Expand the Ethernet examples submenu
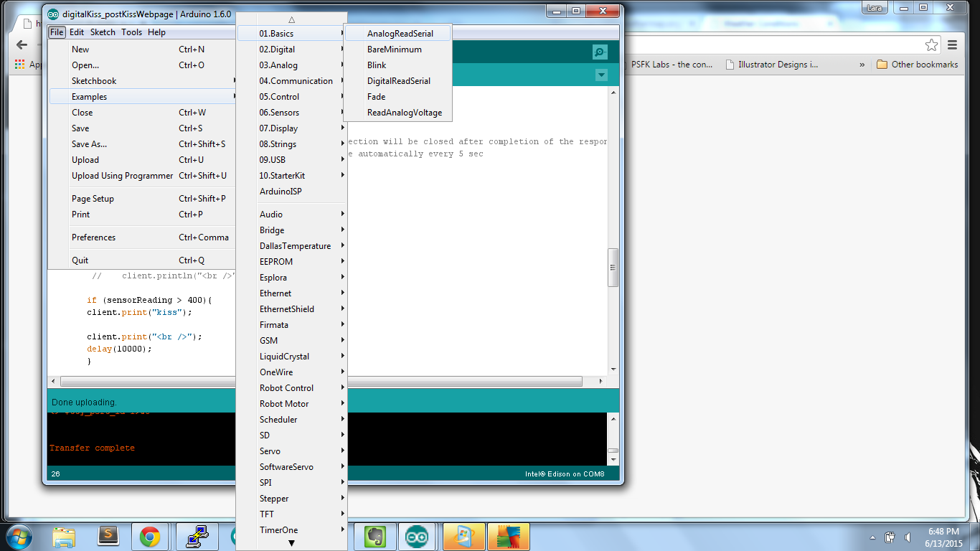 [x=292, y=293]
